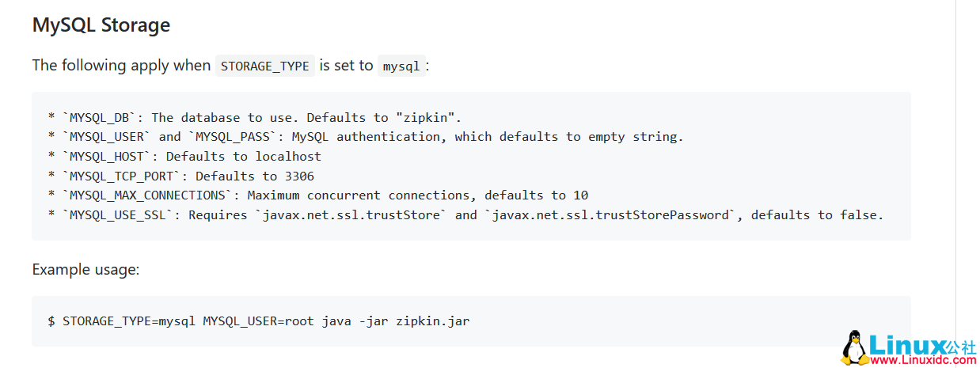The width and height of the screenshot is (980, 368).
Task: Click the MYSQL_PASS variable name
Action: (x=234, y=137)
